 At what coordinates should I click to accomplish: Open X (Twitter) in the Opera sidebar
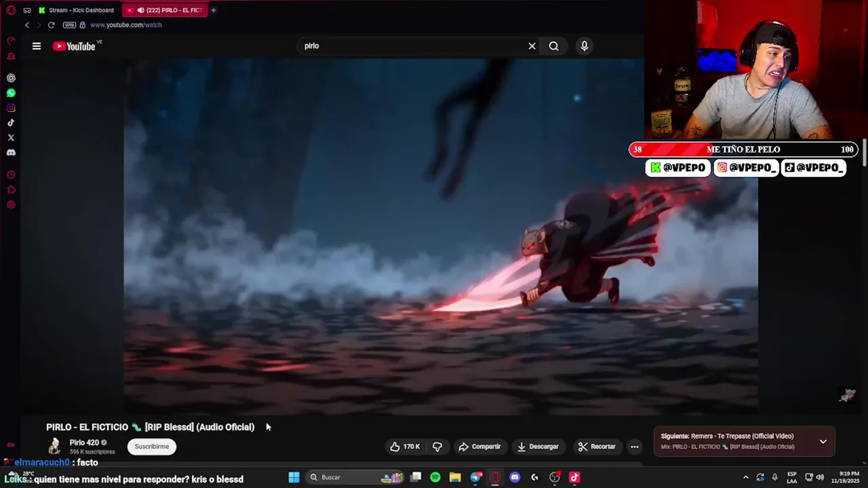pos(11,138)
